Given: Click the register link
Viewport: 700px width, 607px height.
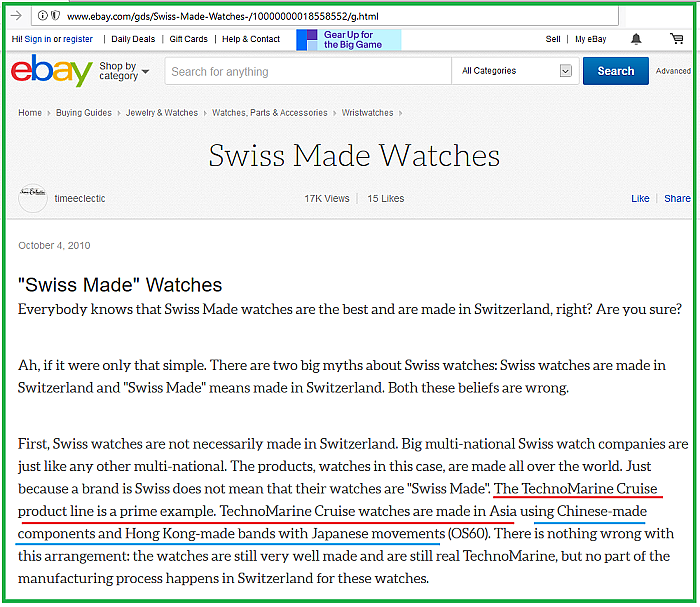Looking at the screenshot, I should 78,39.
